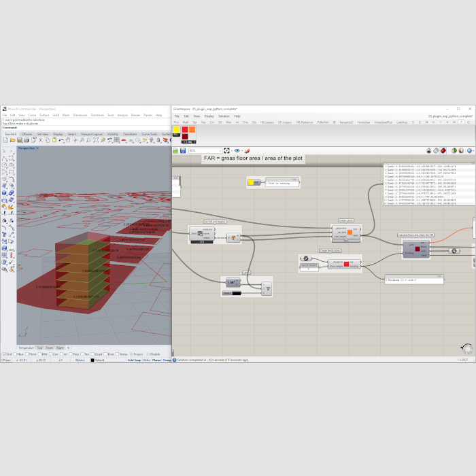Open the Solution menu in Grasshopper
Image resolution: width=476 pixels, height=476 pixels.
point(224,116)
